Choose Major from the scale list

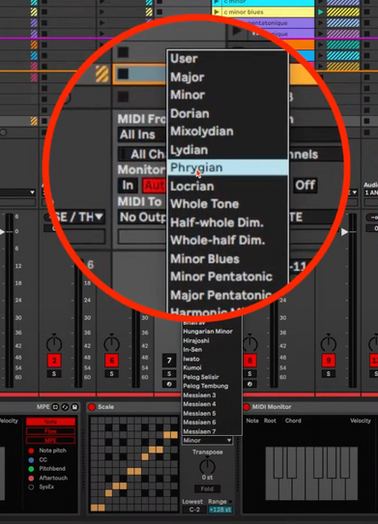(x=228, y=77)
